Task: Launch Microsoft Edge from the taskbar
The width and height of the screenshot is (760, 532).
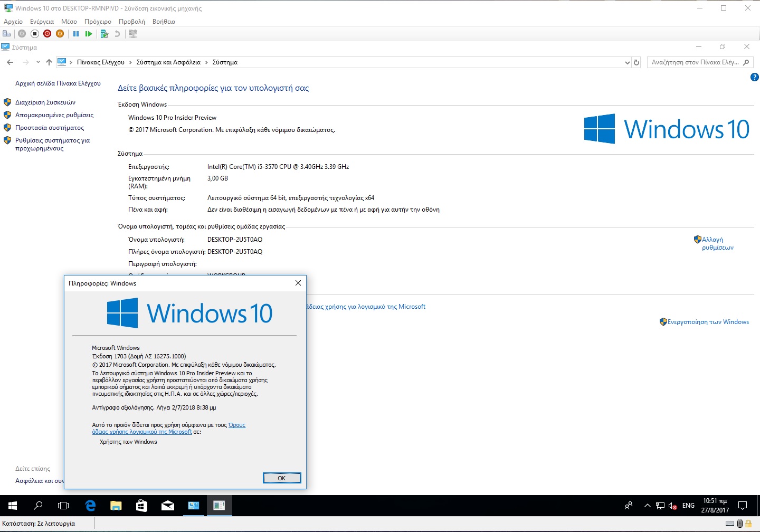Action: (x=90, y=506)
